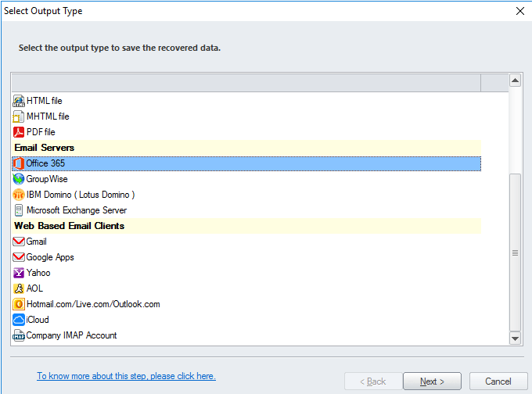
Task: Click the MHTML file icon
Action: [19, 116]
